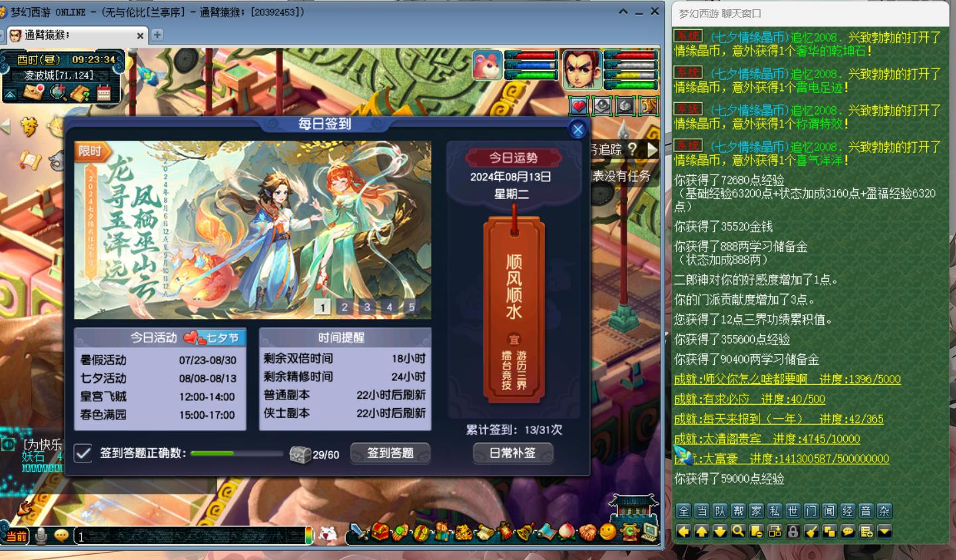Toggle the microphone voice input

point(41,535)
